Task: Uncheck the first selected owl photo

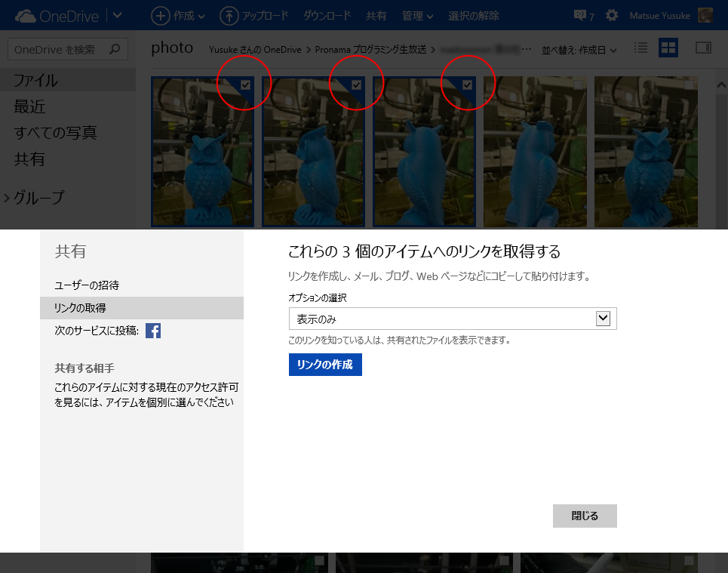Action: tap(244, 86)
